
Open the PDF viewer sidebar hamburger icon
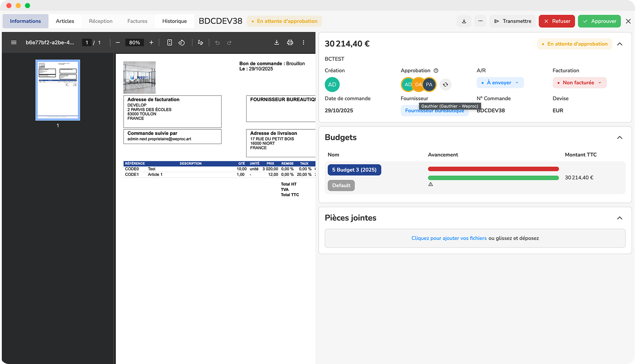[x=14, y=42]
